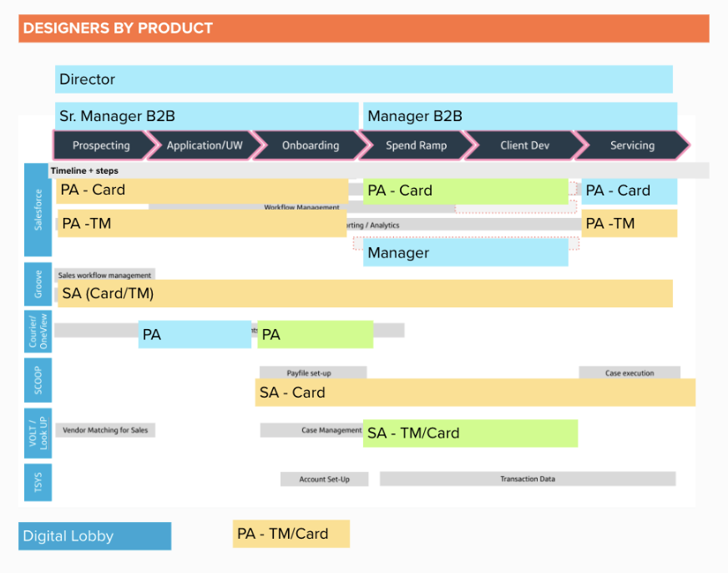Click the SCOOP sidebar label
The width and height of the screenshot is (728, 573).
38,380
